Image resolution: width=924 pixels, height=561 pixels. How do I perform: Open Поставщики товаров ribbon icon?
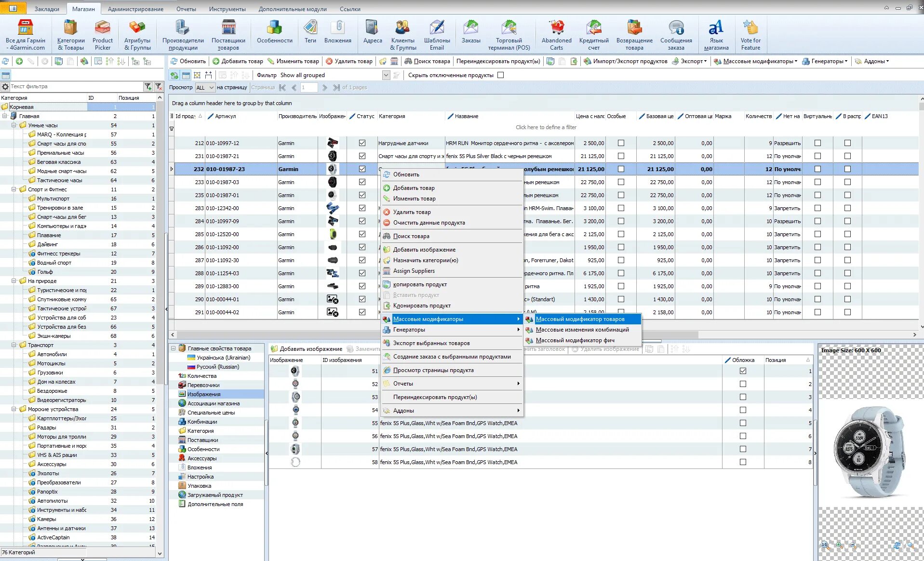(x=228, y=35)
